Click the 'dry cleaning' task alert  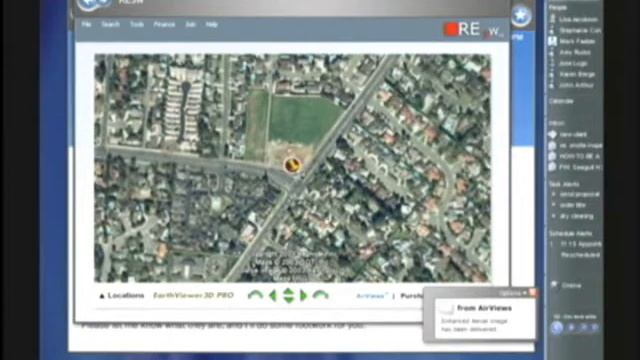(x=576, y=216)
